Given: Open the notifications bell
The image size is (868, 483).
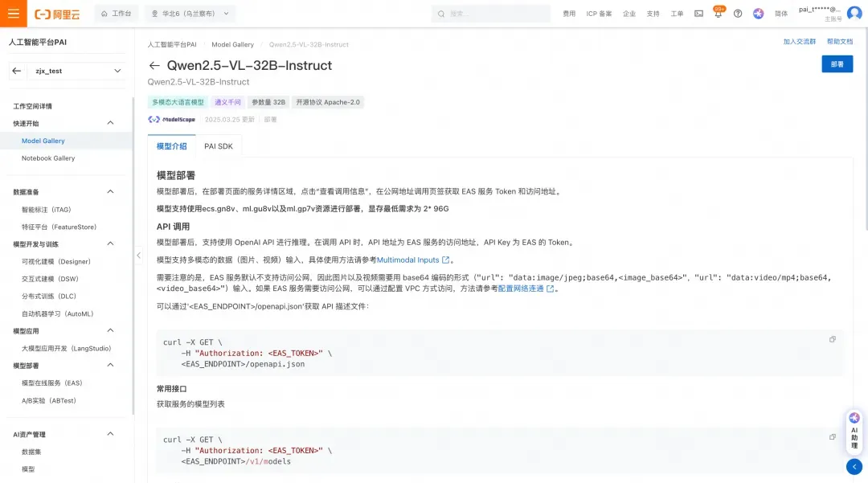Looking at the screenshot, I should pos(718,14).
